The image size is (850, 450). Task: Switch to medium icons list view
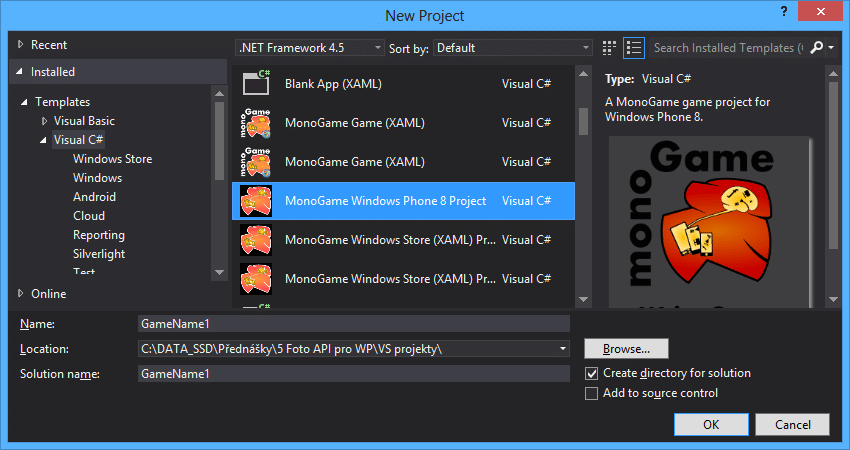pos(633,48)
